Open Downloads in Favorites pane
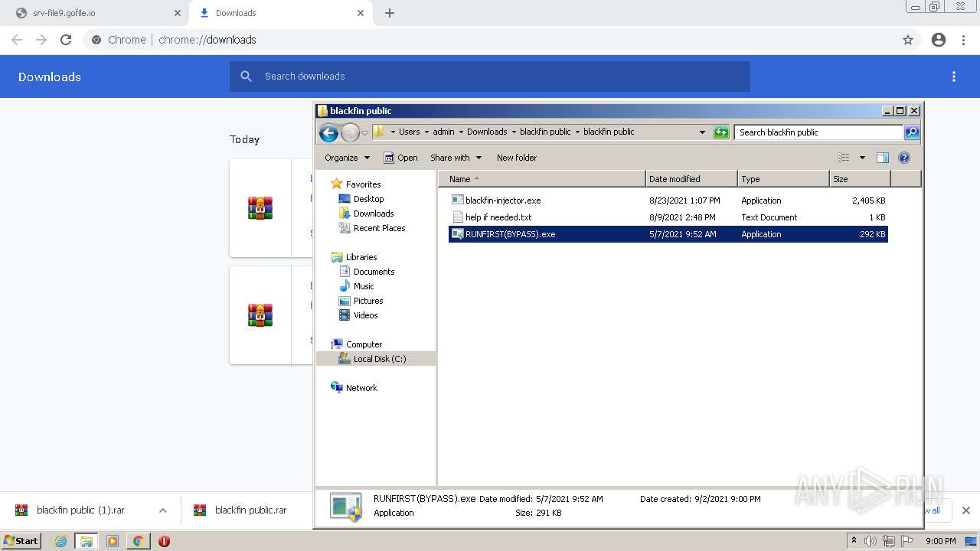This screenshot has width=980, height=551. click(374, 214)
